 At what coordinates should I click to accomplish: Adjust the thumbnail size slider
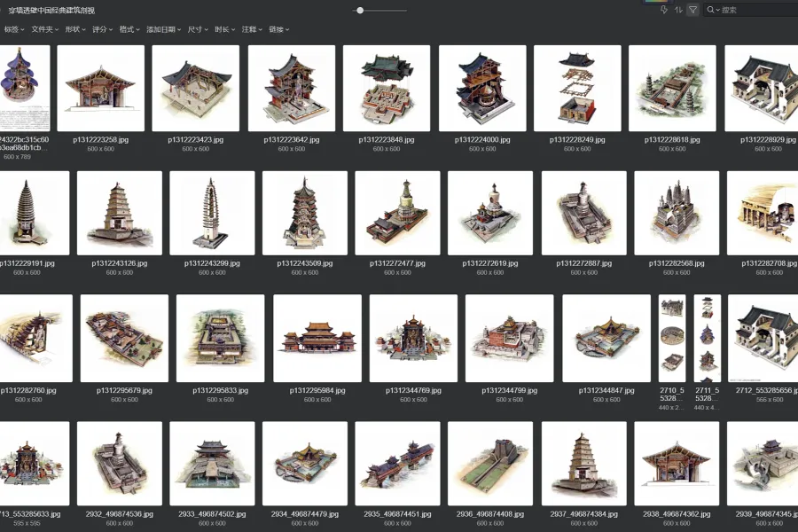(360, 10)
